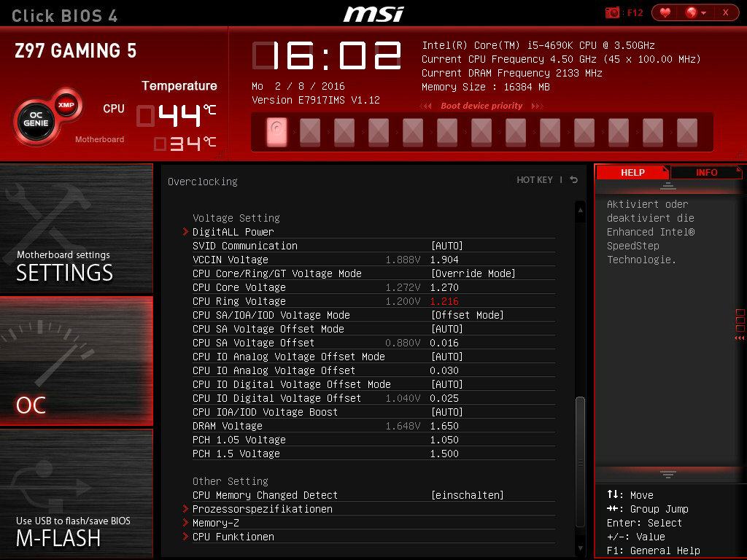Select the CPU Ring Voltage label
This screenshot has height=560, width=747.
point(239,301)
